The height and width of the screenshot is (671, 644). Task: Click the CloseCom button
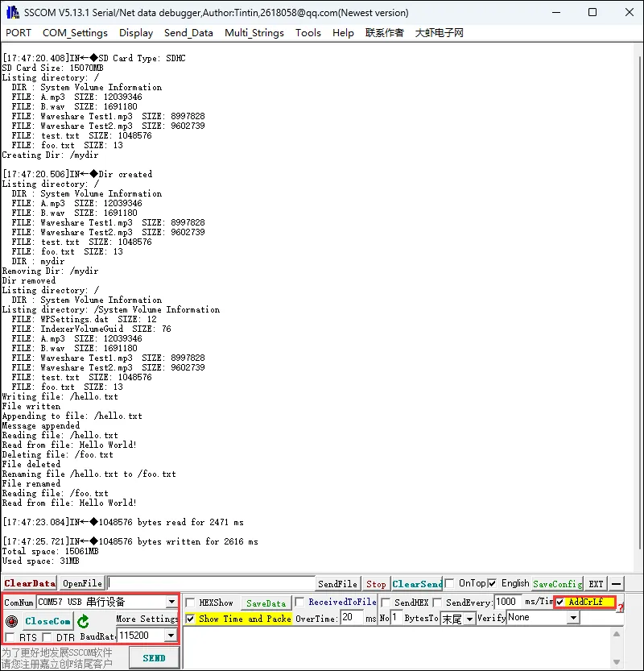(47, 621)
